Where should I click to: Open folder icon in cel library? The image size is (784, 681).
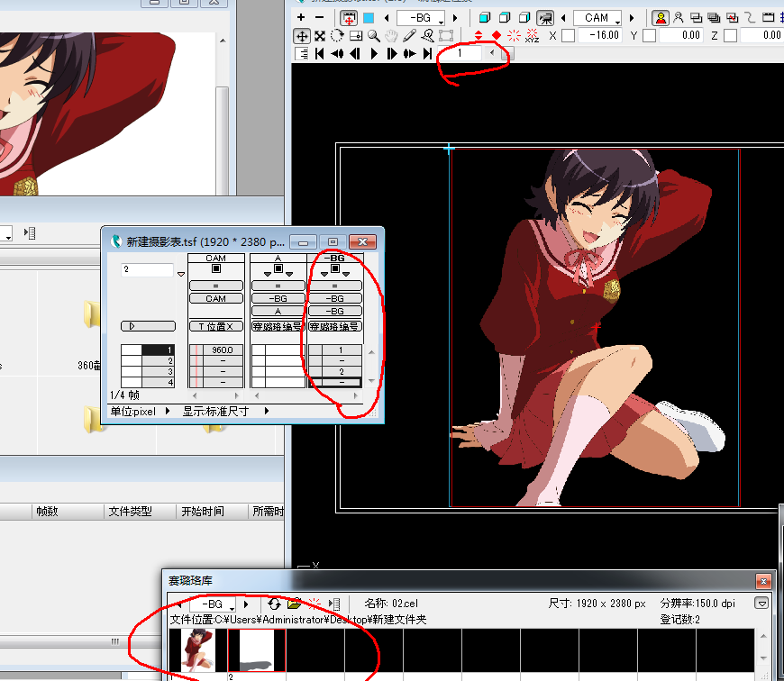[x=294, y=604]
